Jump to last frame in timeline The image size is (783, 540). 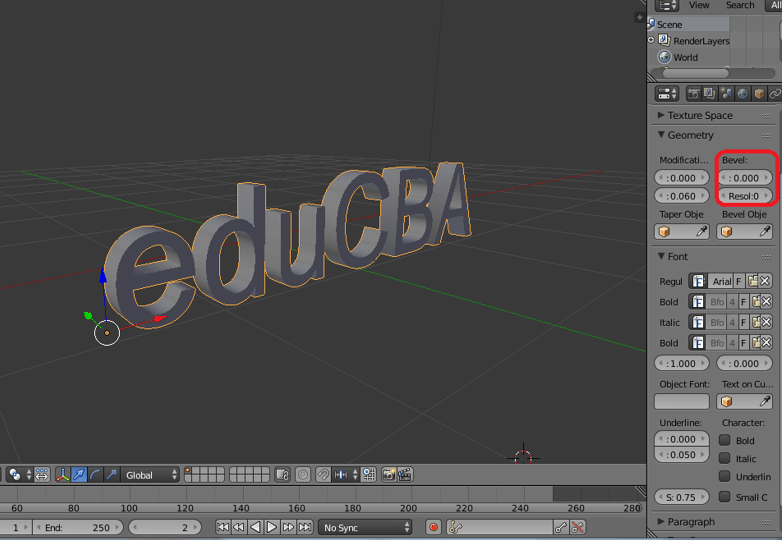tap(305, 527)
